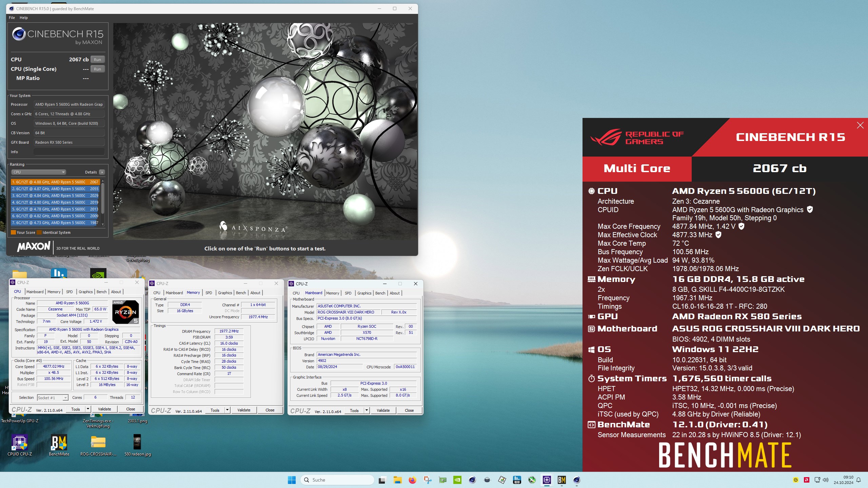
Task: Click the orange Your Score legend swatch
Action: coord(13,232)
